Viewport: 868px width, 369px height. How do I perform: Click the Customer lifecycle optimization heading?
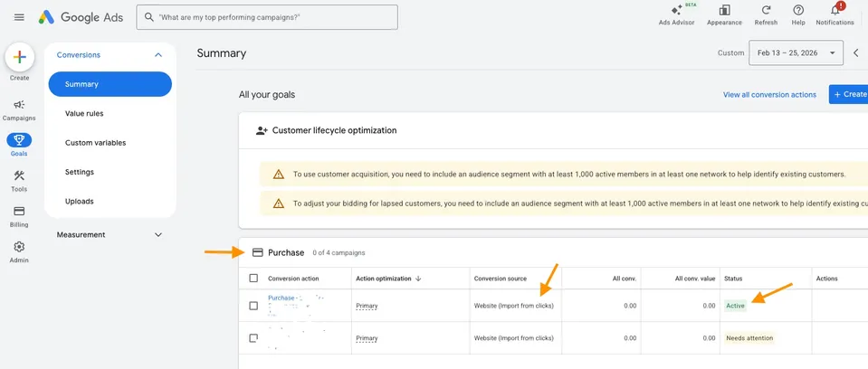point(334,130)
